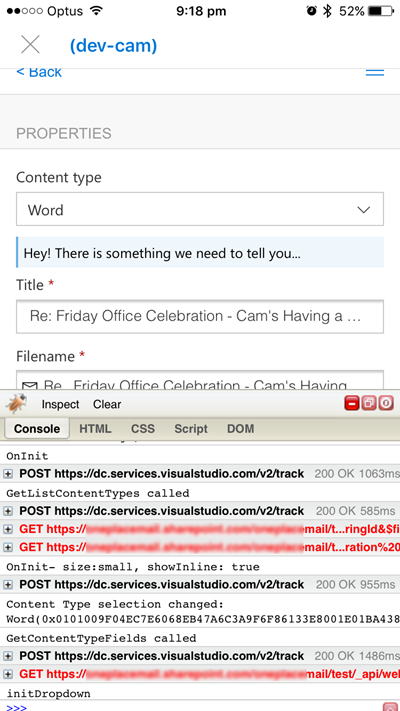Tap the Wi-Fi signal icon

coord(96,11)
